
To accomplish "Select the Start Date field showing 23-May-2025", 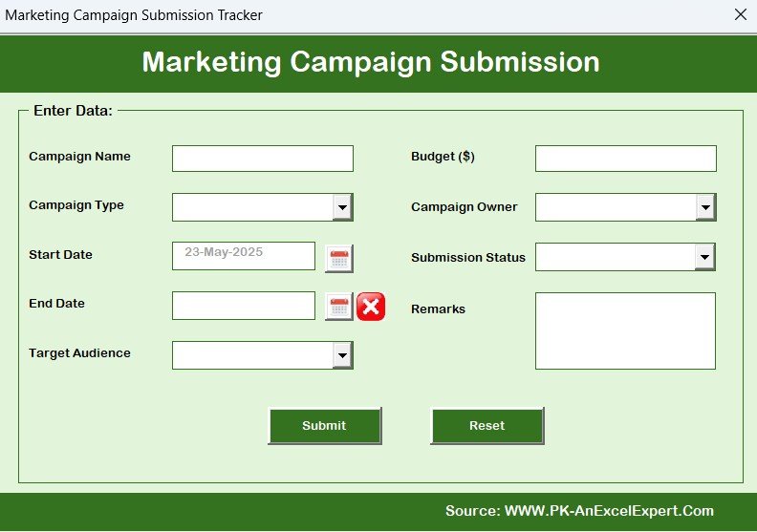I will (244, 256).
